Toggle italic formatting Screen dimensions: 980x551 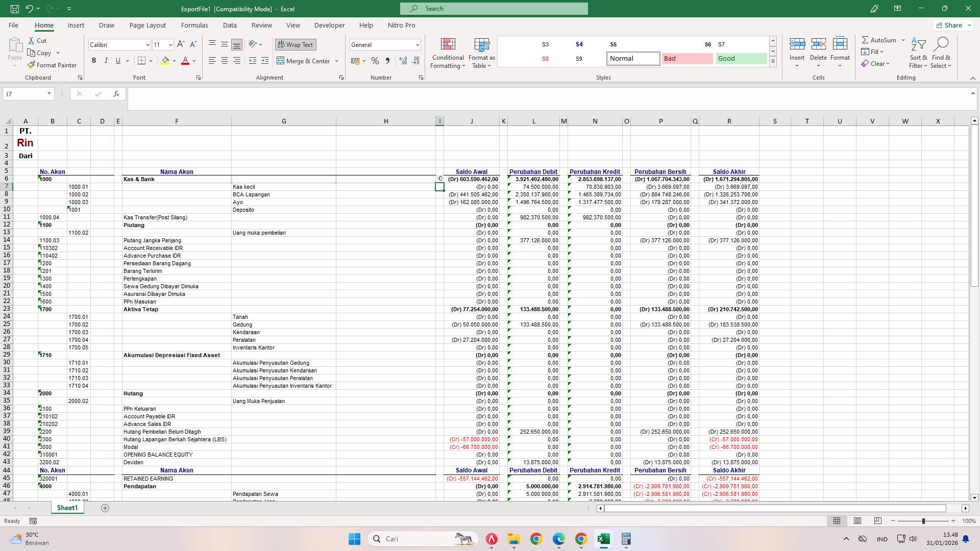coord(106,60)
